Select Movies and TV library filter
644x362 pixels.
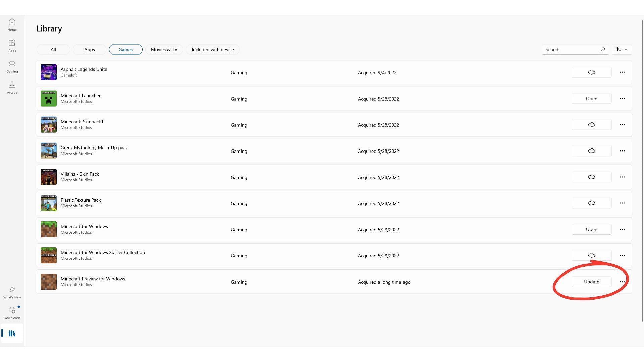click(x=164, y=49)
